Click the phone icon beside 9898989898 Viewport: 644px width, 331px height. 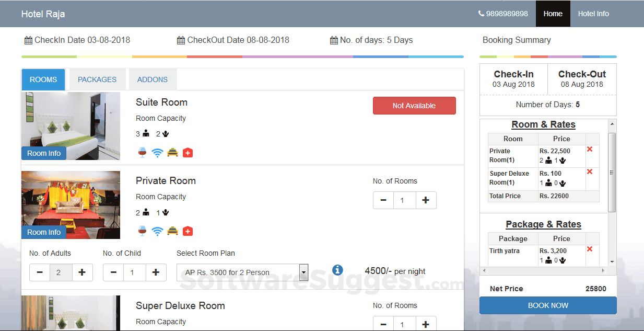(x=481, y=14)
